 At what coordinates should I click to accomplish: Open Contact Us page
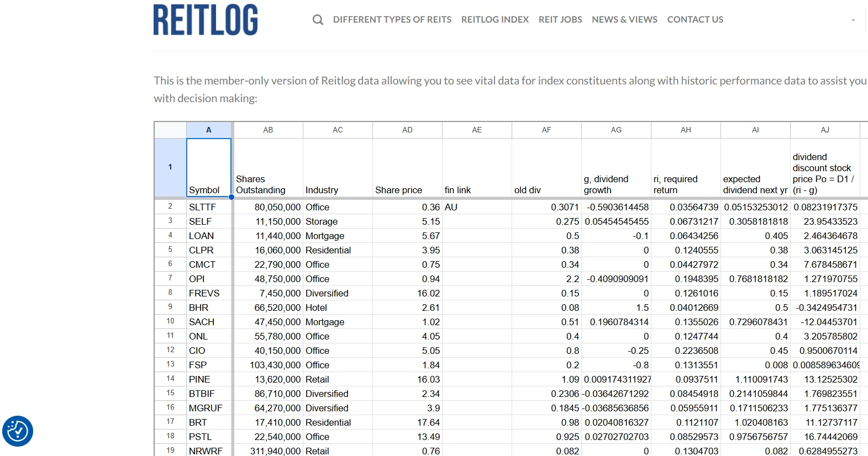click(x=695, y=19)
